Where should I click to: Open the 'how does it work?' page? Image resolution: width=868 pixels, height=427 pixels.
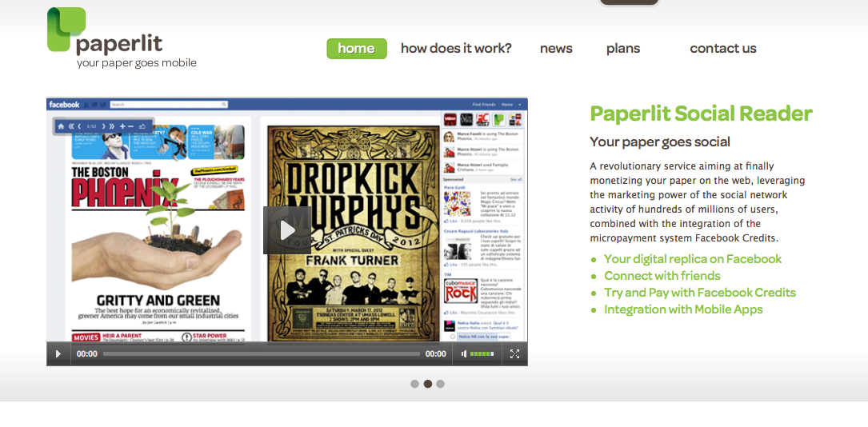point(456,49)
